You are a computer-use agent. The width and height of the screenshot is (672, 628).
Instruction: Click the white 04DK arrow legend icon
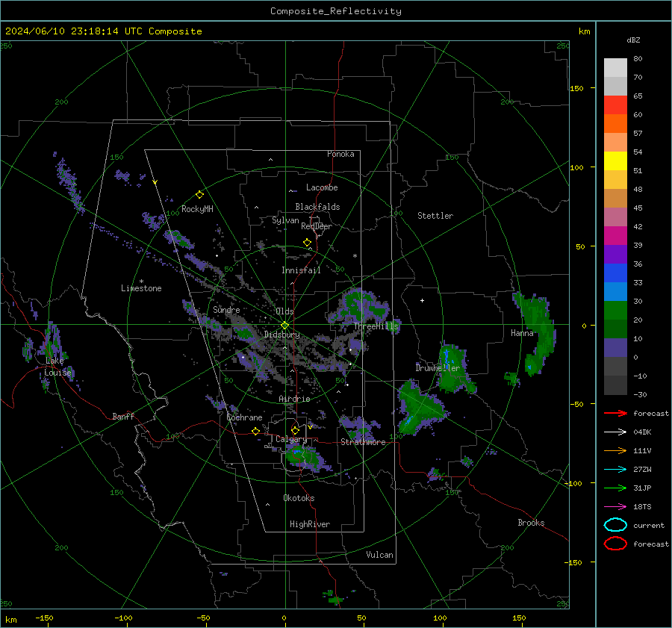pyautogui.click(x=615, y=432)
